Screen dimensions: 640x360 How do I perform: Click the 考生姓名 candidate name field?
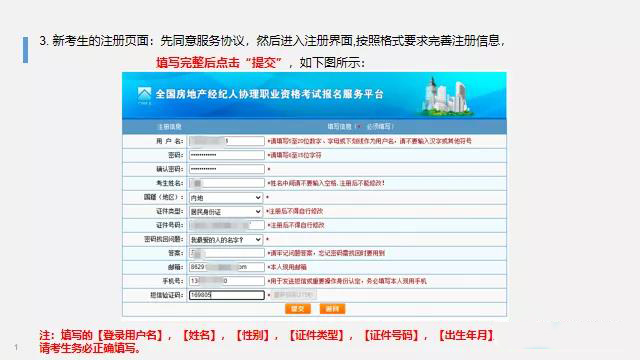(x=227, y=183)
